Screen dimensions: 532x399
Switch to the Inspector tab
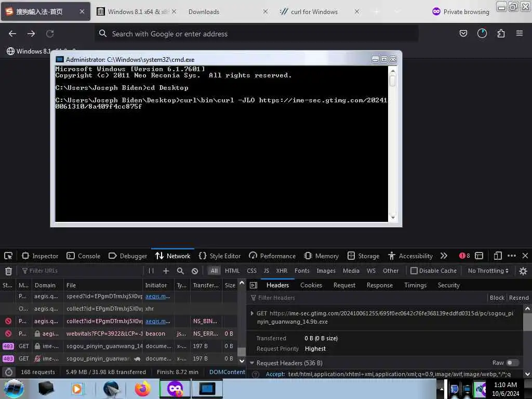click(40, 256)
